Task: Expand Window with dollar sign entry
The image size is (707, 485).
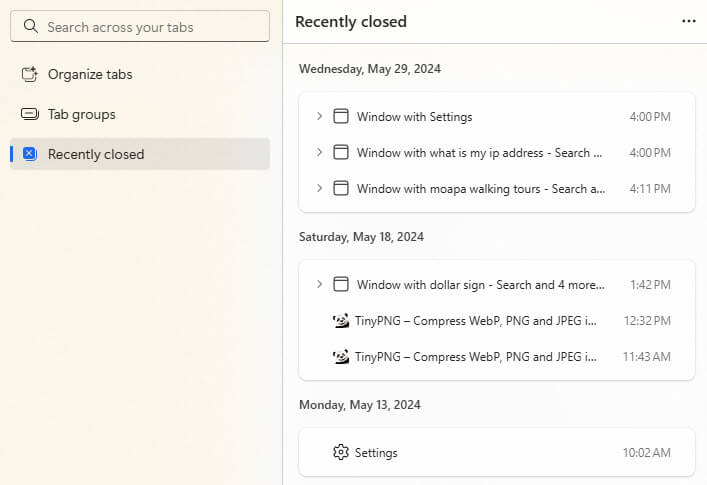Action: (x=319, y=284)
